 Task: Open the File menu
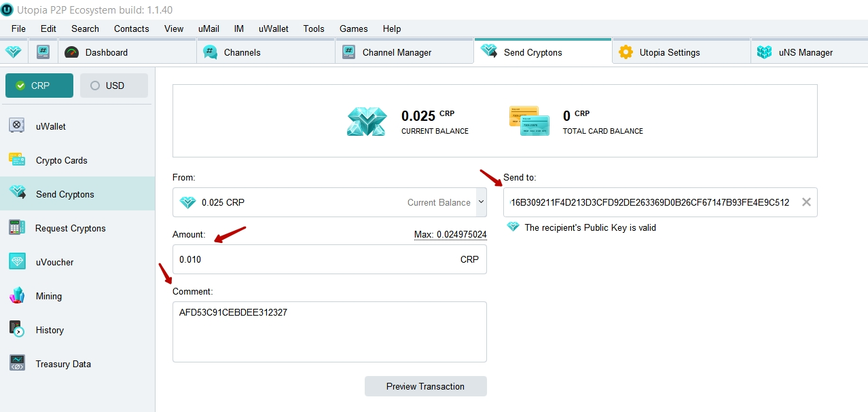[x=18, y=29]
